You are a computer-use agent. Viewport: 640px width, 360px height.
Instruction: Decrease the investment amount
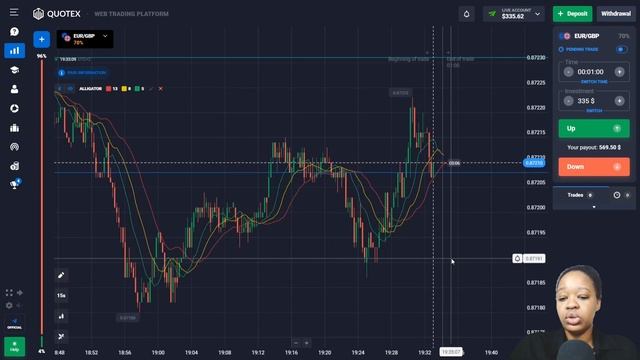click(x=568, y=101)
